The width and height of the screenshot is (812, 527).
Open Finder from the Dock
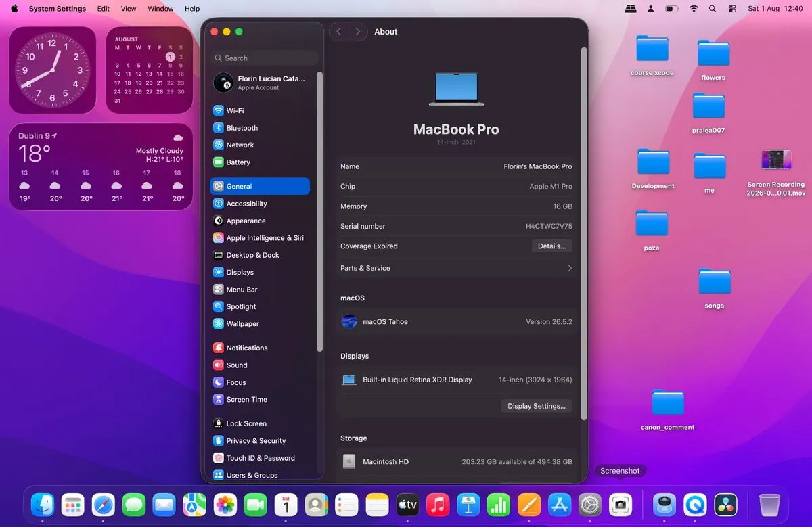43,505
